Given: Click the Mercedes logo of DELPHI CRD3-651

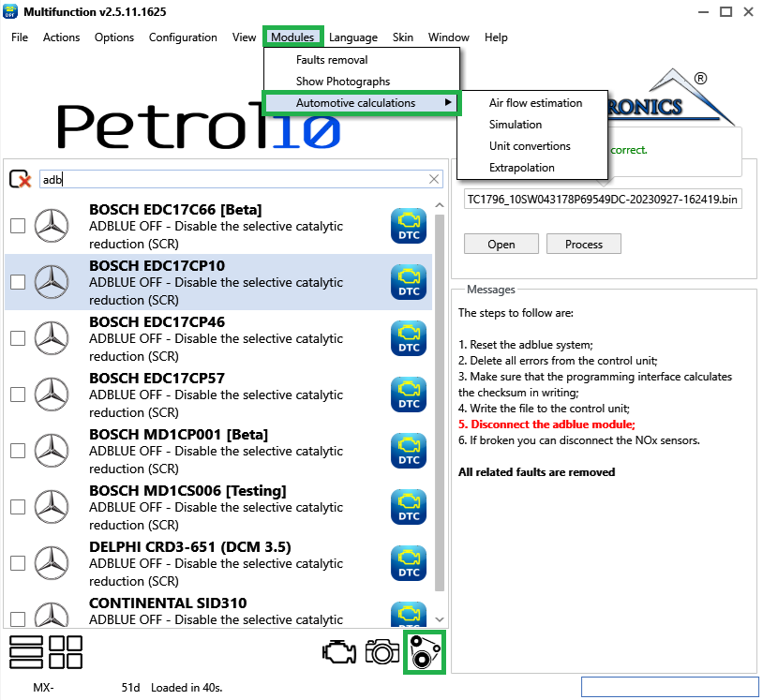Looking at the screenshot, I should [x=52, y=563].
